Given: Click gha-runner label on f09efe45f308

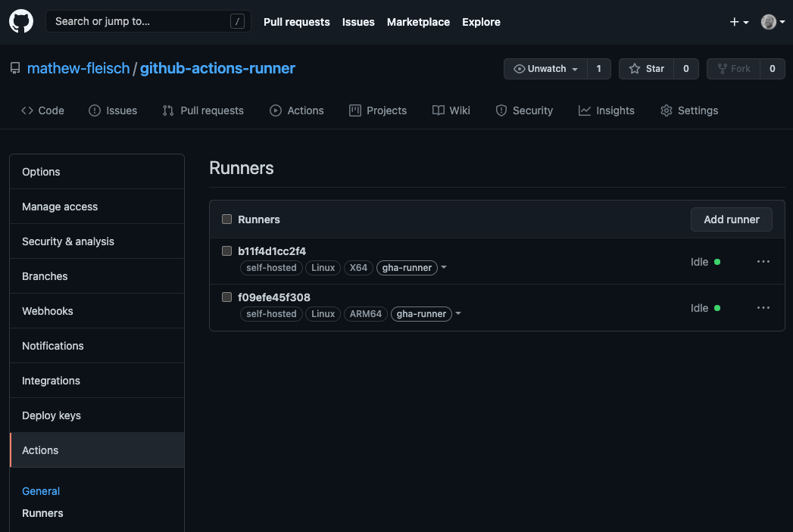Looking at the screenshot, I should pyautogui.click(x=421, y=314).
